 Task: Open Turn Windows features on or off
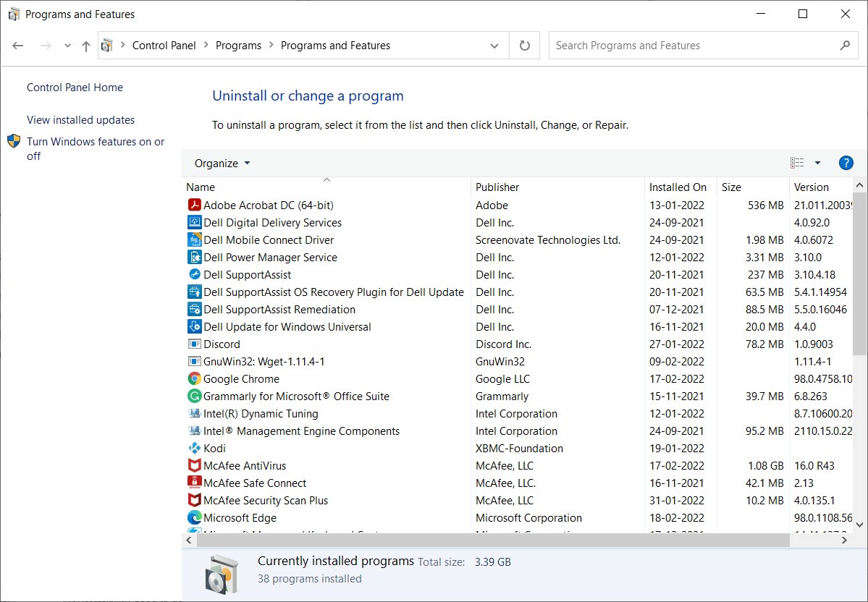coord(96,149)
